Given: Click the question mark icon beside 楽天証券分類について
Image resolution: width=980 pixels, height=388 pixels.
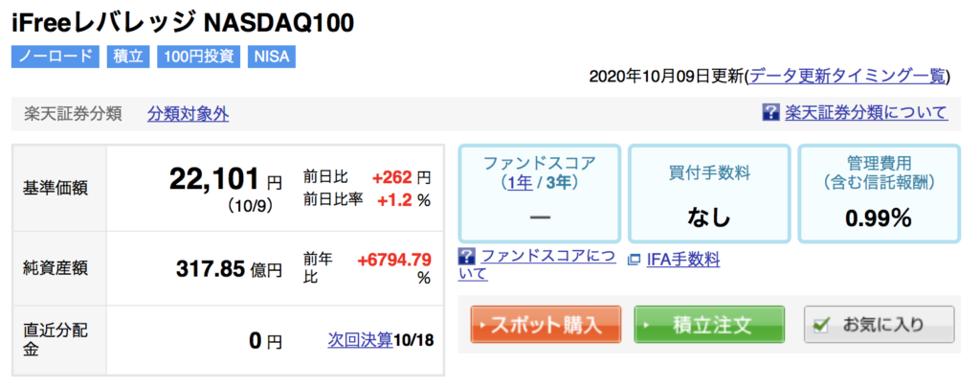Looking at the screenshot, I should pos(770,113).
